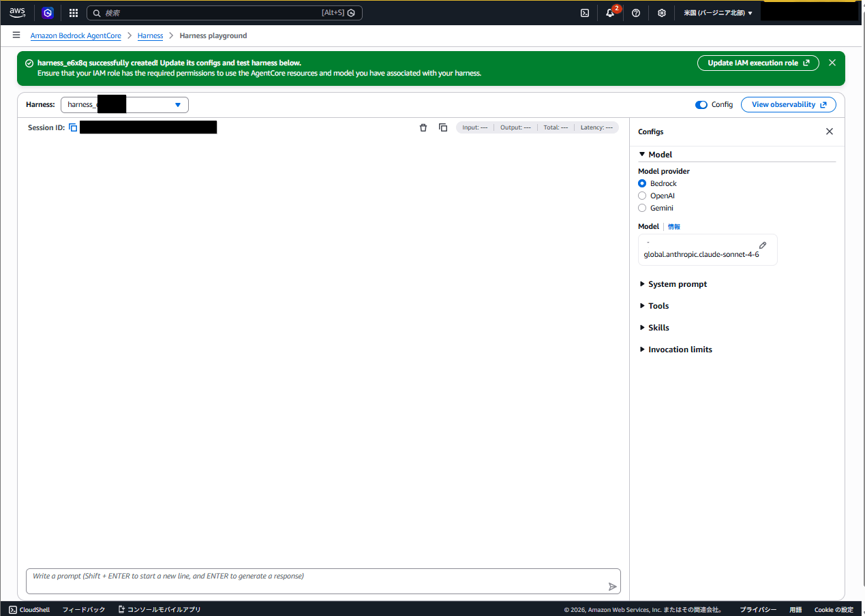865x616 pixels.
Task: Open AWS services grid menu
Action: coord(74,13)
